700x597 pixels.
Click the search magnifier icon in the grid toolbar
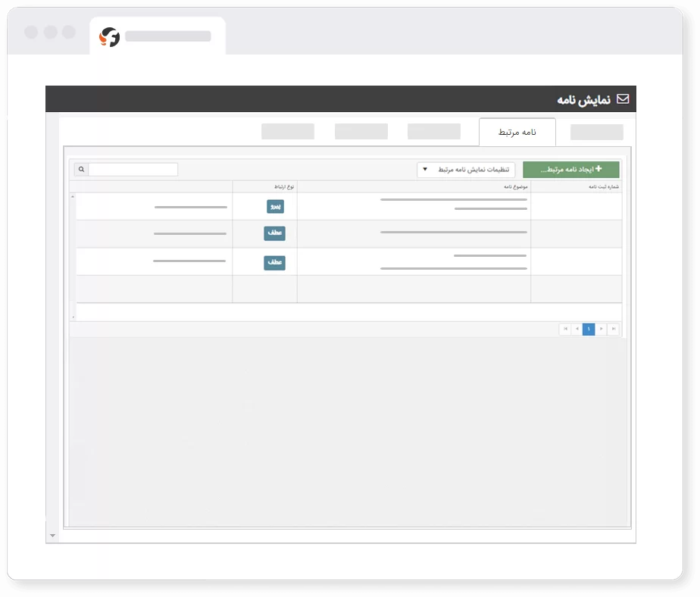[x=81, y=170]
